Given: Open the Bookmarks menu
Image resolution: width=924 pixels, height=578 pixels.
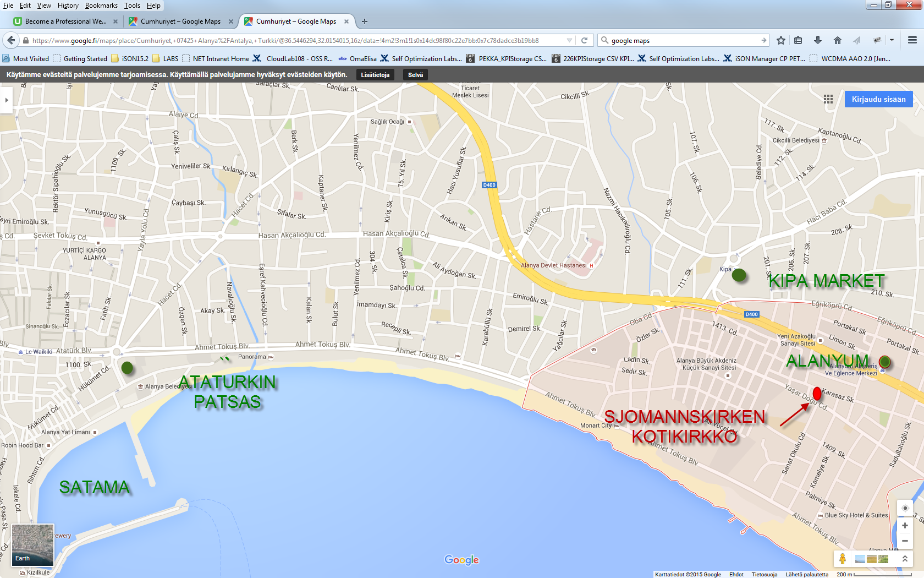Looking at the screenshot, I should point(101,6).
